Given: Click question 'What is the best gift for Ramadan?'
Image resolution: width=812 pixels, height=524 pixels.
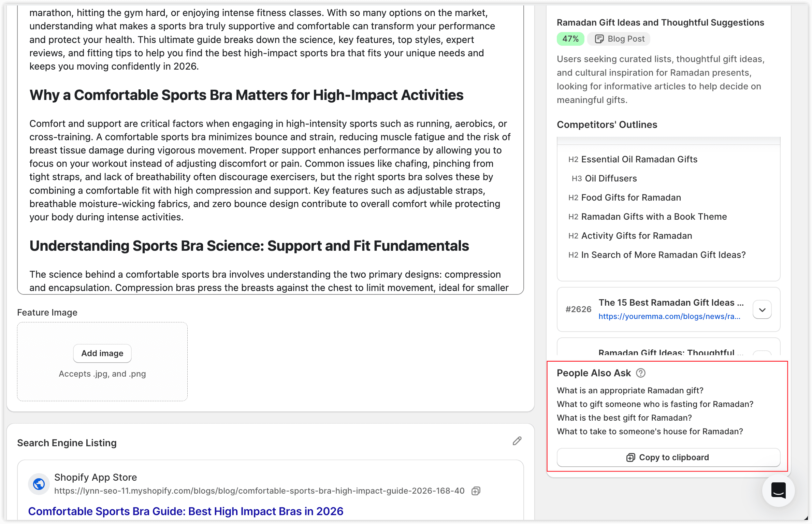Looking at the screenshot, I should tap(624, 418).
